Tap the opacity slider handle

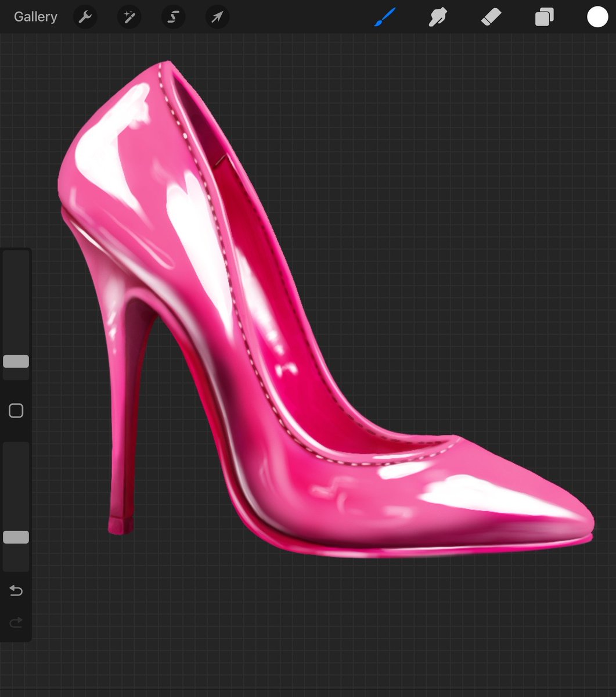tap(16, 537)
